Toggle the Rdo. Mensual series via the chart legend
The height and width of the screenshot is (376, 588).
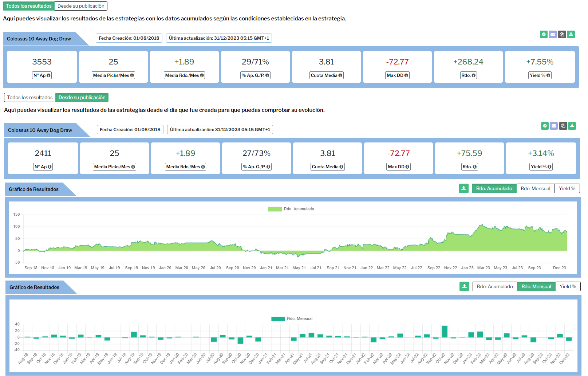[x=299, y=319]
